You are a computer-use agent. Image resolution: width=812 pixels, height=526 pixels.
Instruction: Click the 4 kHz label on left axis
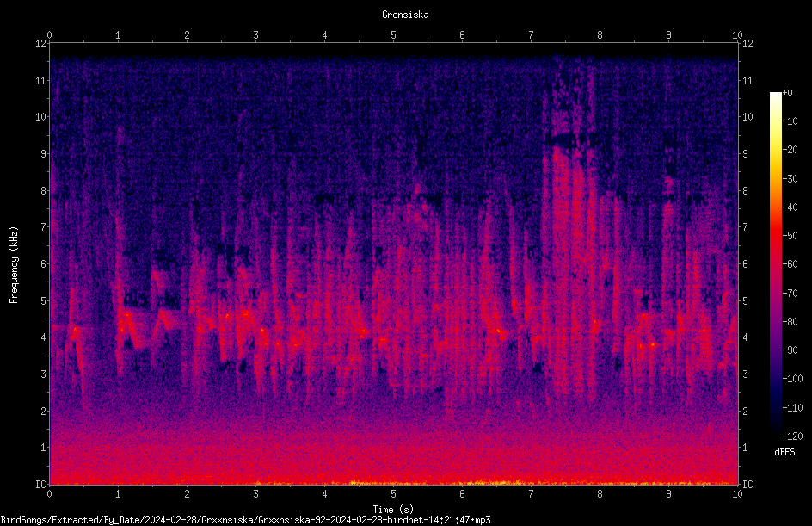[x=44, y=337]
